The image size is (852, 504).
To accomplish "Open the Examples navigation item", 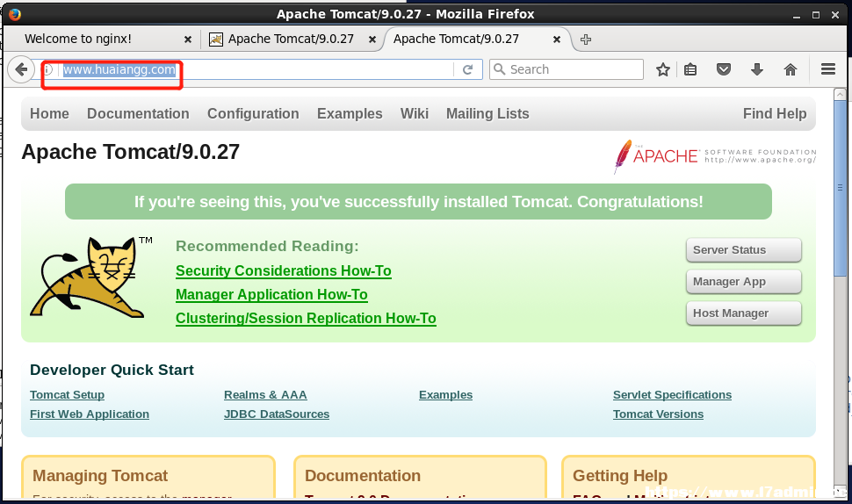I will point(350,113).
